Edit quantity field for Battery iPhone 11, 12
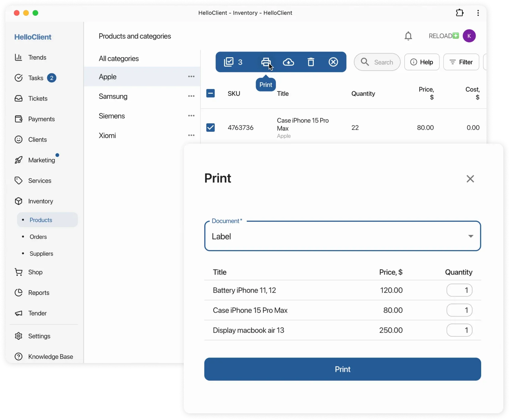Screen dimensions: 510x420 pyautogui.click(x=459, y=290)
